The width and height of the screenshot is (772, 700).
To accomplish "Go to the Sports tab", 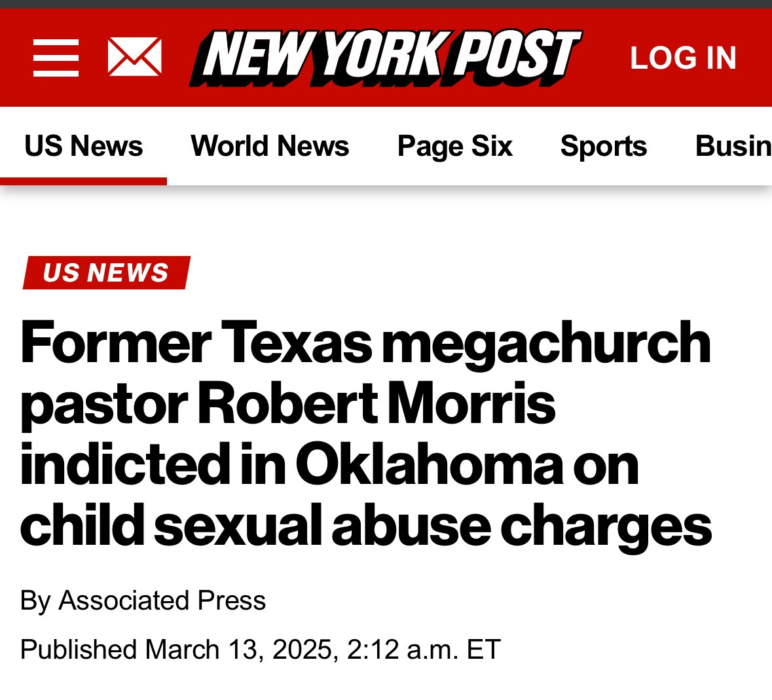I will [603, 145].
